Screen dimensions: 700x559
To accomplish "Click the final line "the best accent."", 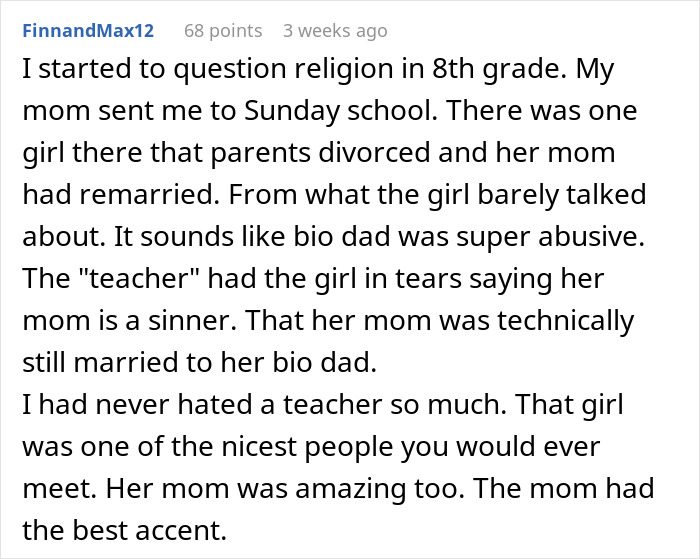I will coord(124,532).
